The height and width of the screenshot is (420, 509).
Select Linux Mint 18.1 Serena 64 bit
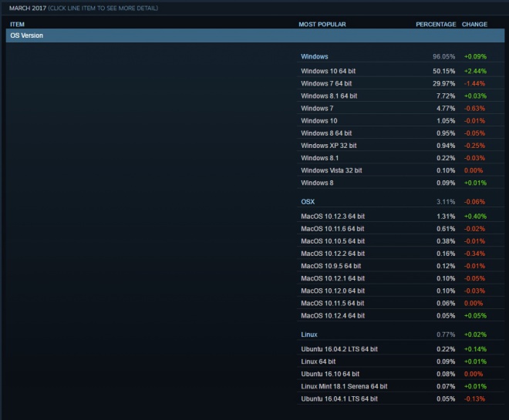pos(400,386)
